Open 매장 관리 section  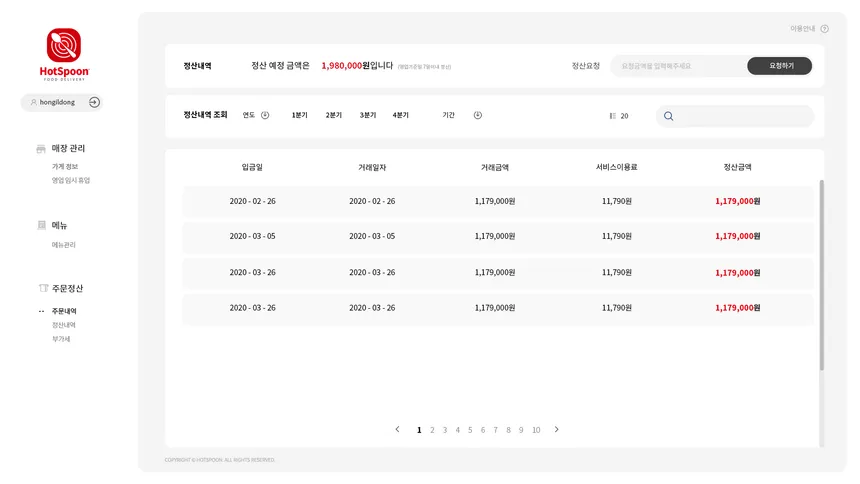tap(68, 148)
